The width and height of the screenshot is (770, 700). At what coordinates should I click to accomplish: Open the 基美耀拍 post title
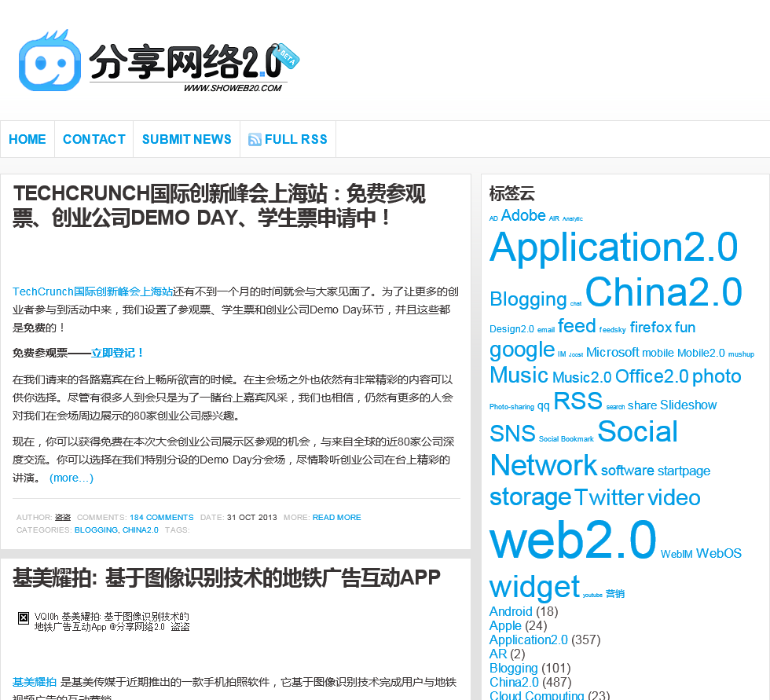226,577
